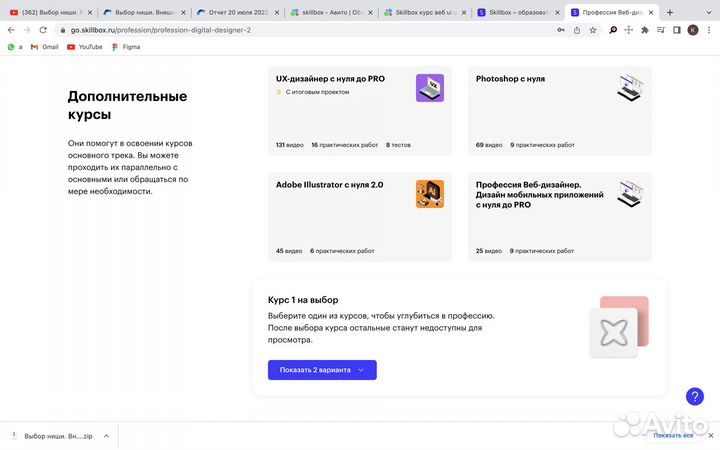Viewport: 720px width, 450px height.
Task: Open the Extensions puzzle icon
Action: (x=645, y=30)
